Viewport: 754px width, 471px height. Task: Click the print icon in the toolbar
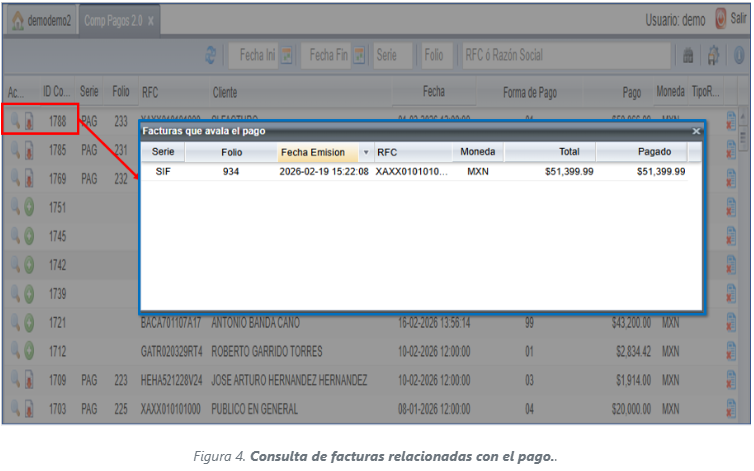689,57
